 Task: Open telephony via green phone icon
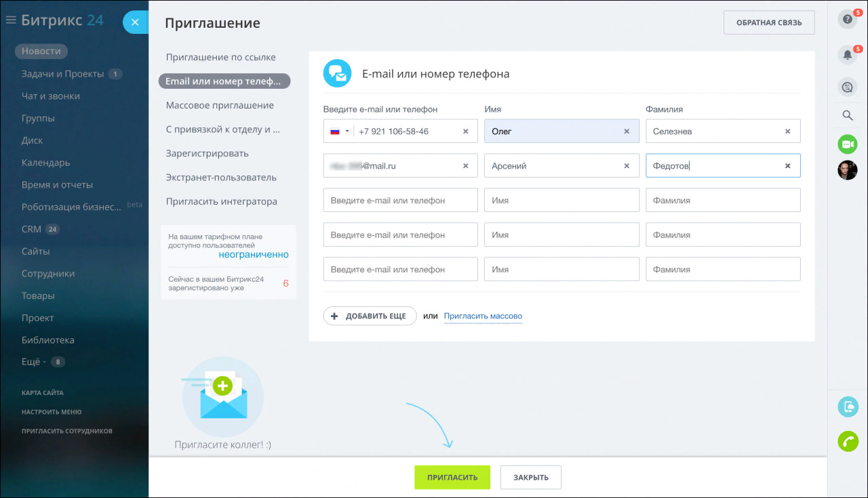click(x=848, y=441)
